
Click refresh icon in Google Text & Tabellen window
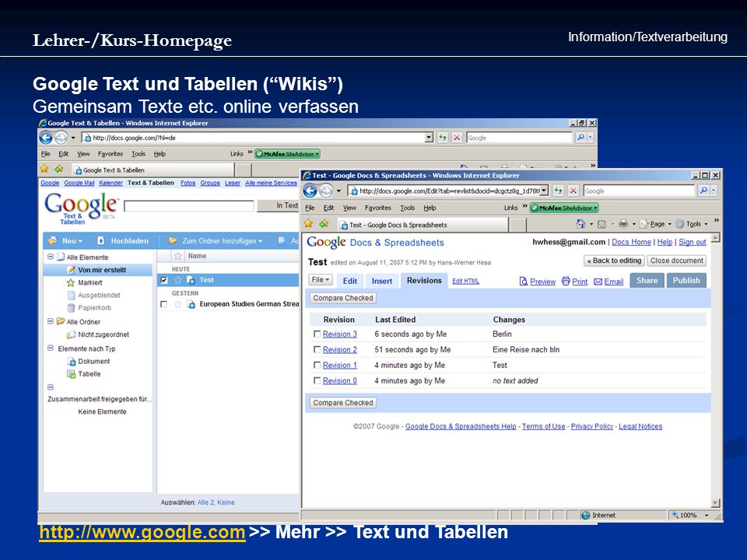click(443, 138)
